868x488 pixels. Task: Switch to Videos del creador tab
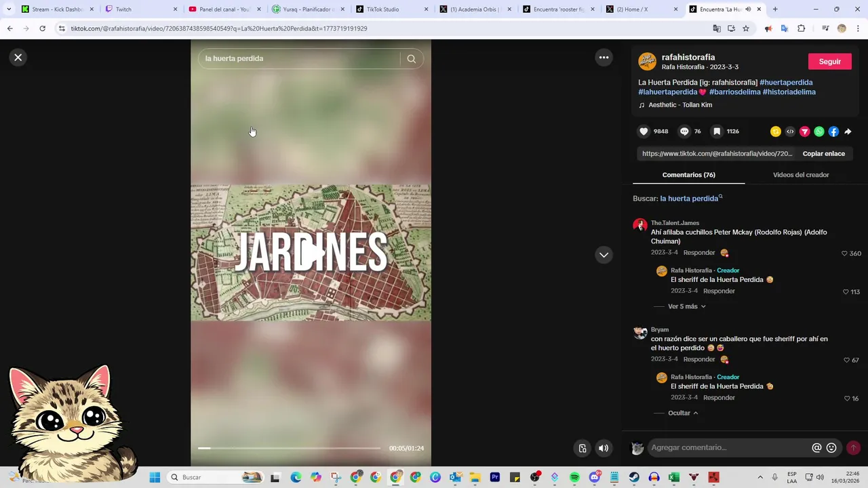801,175
